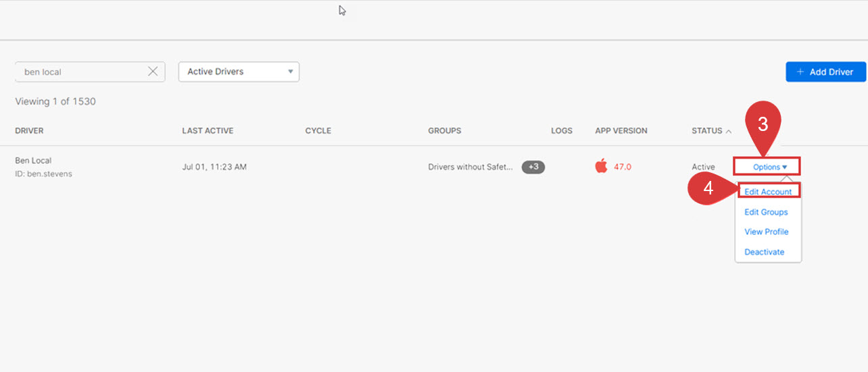Click the Groups column header

pyautogui.click(x=444, y=131)
